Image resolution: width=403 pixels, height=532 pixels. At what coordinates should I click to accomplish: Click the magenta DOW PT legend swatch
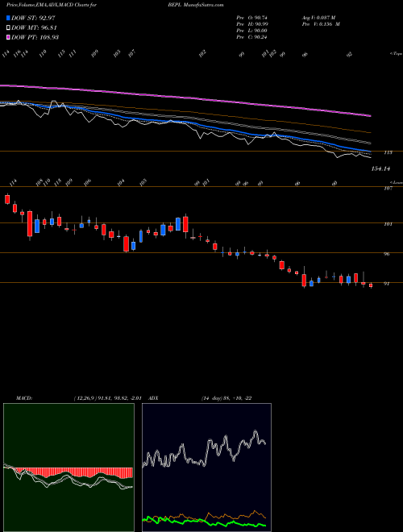click(x=9, y=37)
